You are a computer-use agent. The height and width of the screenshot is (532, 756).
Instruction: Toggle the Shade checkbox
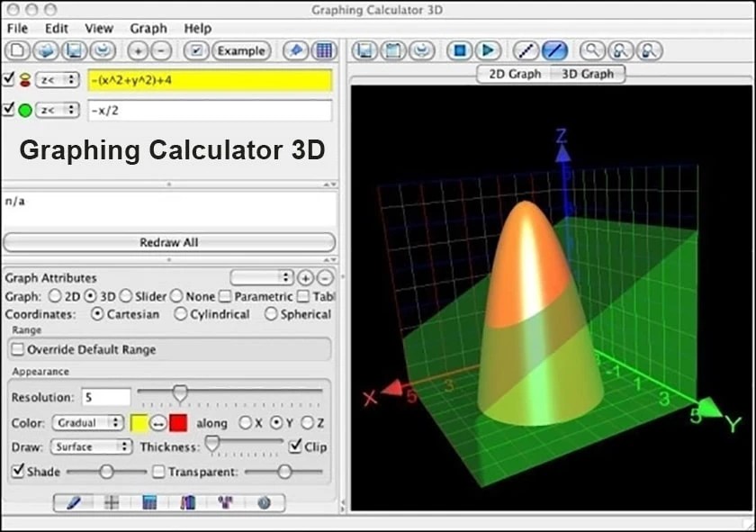18,470
